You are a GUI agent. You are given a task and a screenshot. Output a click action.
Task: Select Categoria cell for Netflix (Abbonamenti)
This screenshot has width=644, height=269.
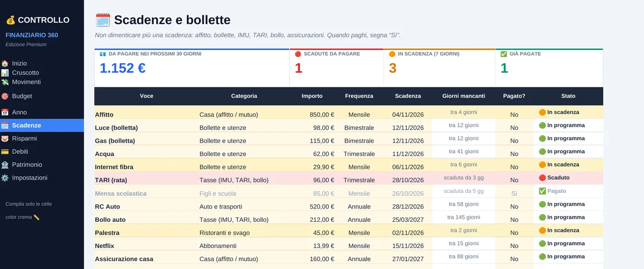tap(244, 244)
